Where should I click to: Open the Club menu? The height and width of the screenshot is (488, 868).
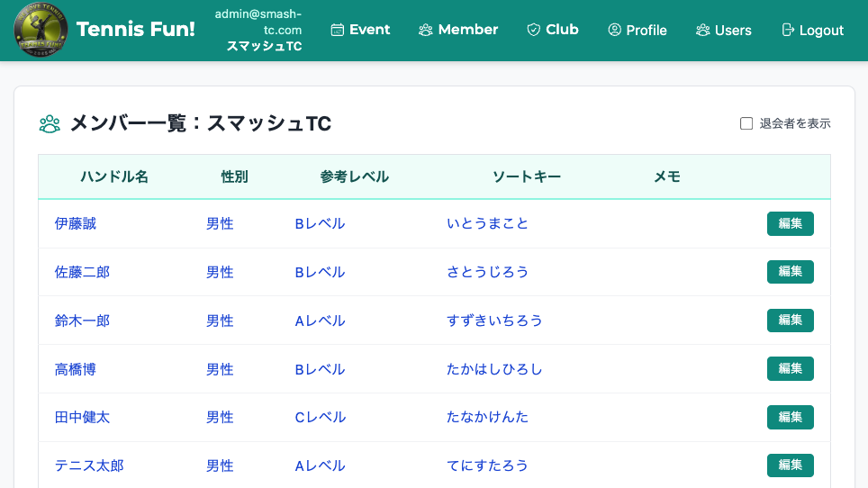553,30
